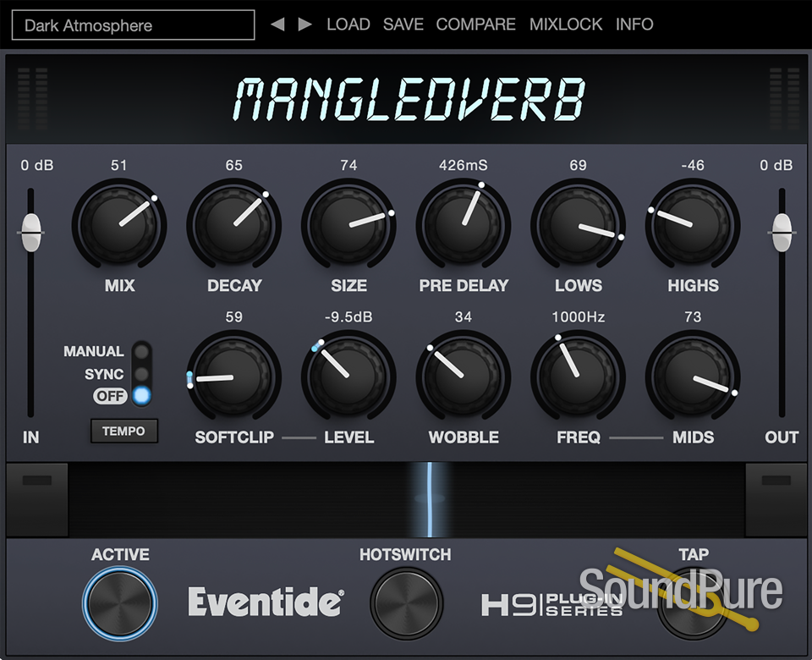Click the right ribbon end button

pyautogui.click(x=776, y=500)
